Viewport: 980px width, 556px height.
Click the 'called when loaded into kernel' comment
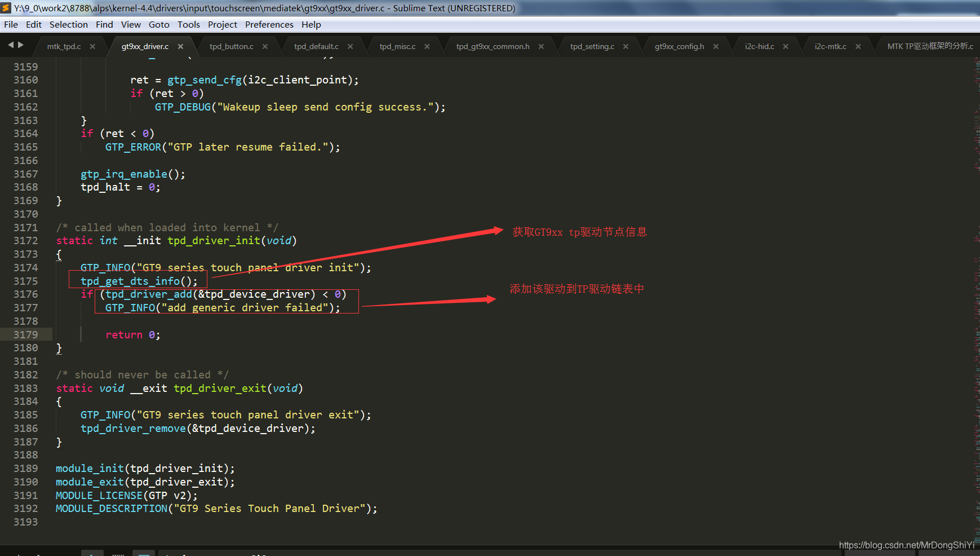point(167,227)
